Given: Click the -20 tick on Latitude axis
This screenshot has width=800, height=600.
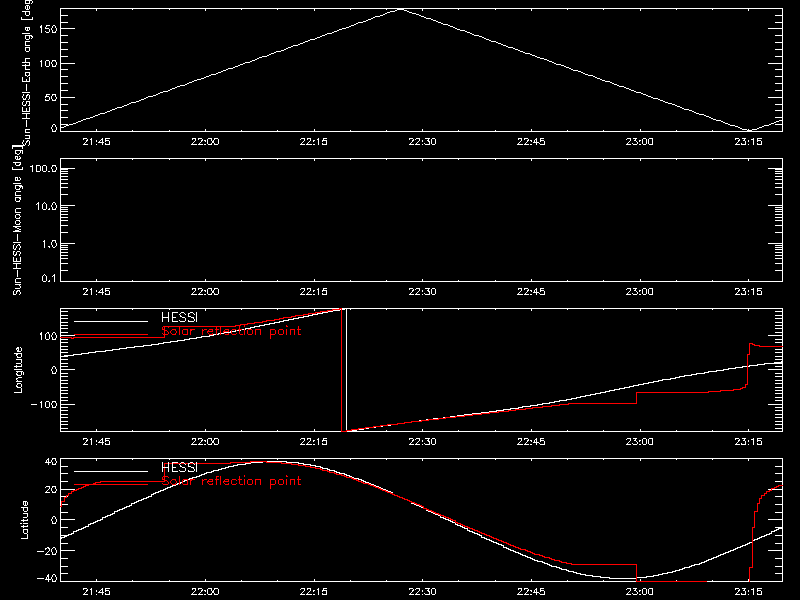Looking at the screenshot, I should 47,551.
